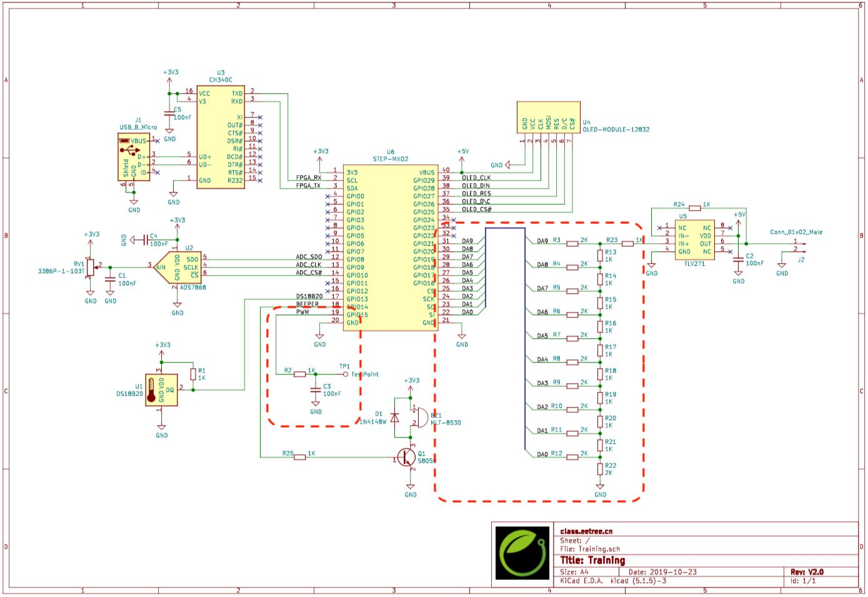Image resolution: width=868 pixels, height=597 pixels.
Task: Click the Size: A4 text
Action: 574,572
